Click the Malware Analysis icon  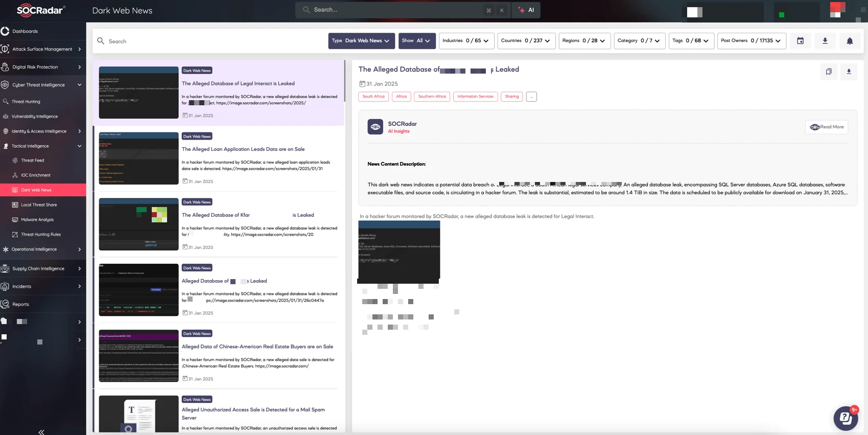(x=15, y=219)
